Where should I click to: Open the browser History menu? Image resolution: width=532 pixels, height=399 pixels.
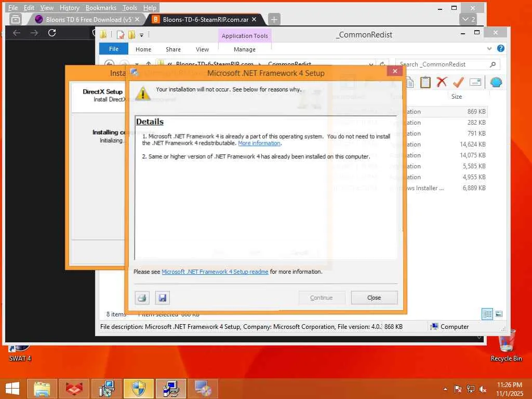tap(70, 7)
